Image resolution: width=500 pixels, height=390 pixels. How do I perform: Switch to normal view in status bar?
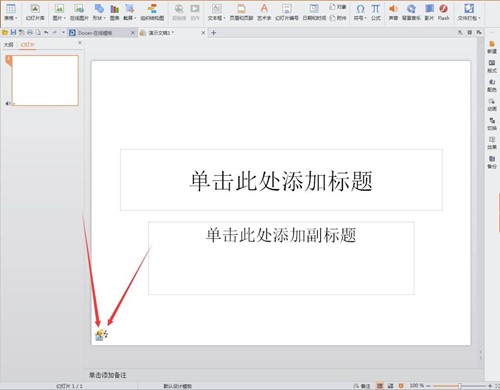click(x=380, y=386)
